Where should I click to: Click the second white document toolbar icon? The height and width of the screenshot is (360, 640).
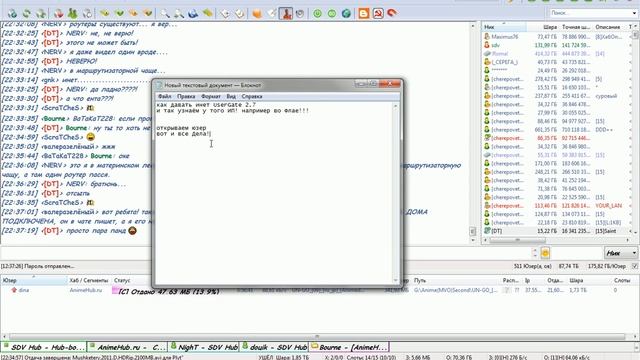tap(240, 13)
